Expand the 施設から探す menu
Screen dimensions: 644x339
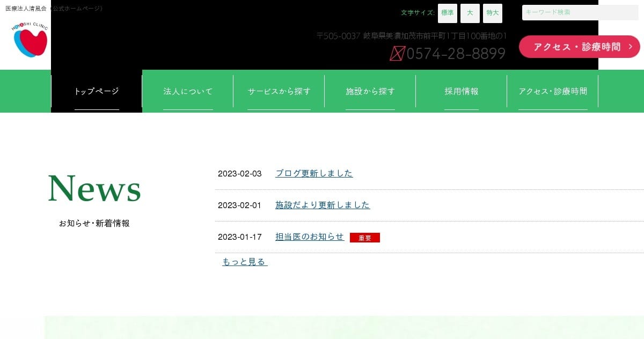pos(370,91)
